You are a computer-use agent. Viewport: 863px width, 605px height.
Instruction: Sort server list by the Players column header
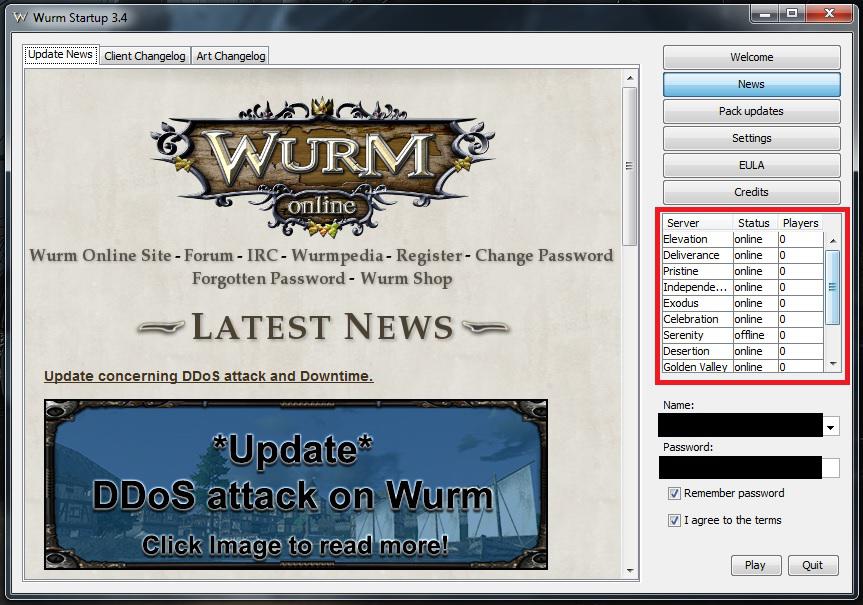(800, 223)
